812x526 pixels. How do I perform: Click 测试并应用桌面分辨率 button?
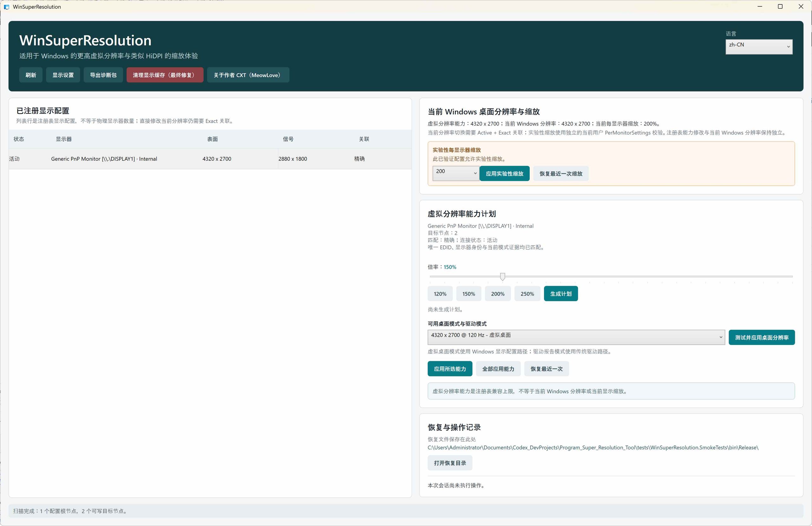coord(762,337)
